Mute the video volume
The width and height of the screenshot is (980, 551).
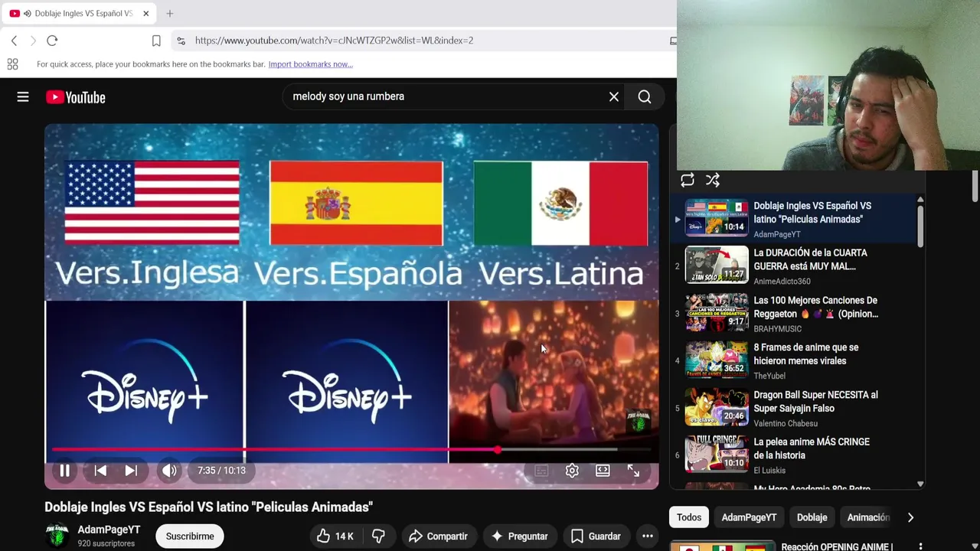[x=169, y=471]
